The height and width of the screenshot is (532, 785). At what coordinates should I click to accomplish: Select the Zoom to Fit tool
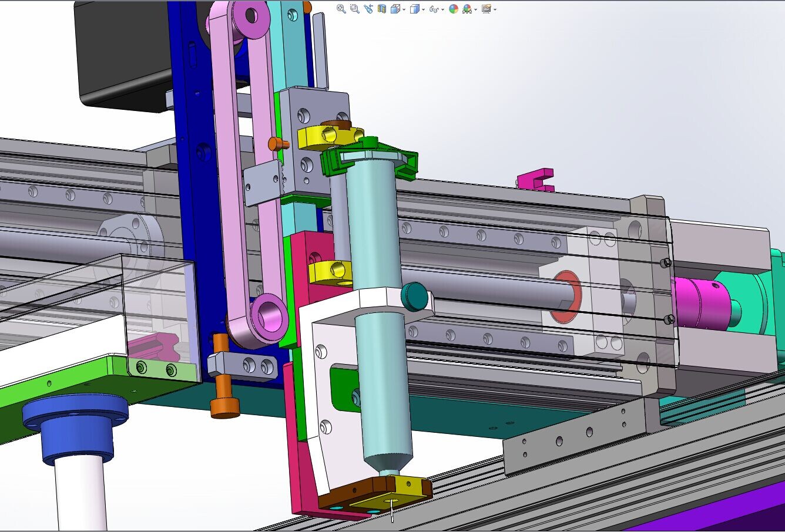click(341, 8)
